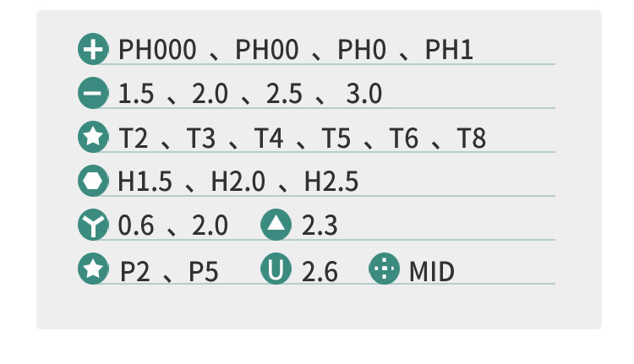This screenshot has width=634, height=364.
Task: Click the 3.0 flathead size
Action: click(x=363, y=95)
